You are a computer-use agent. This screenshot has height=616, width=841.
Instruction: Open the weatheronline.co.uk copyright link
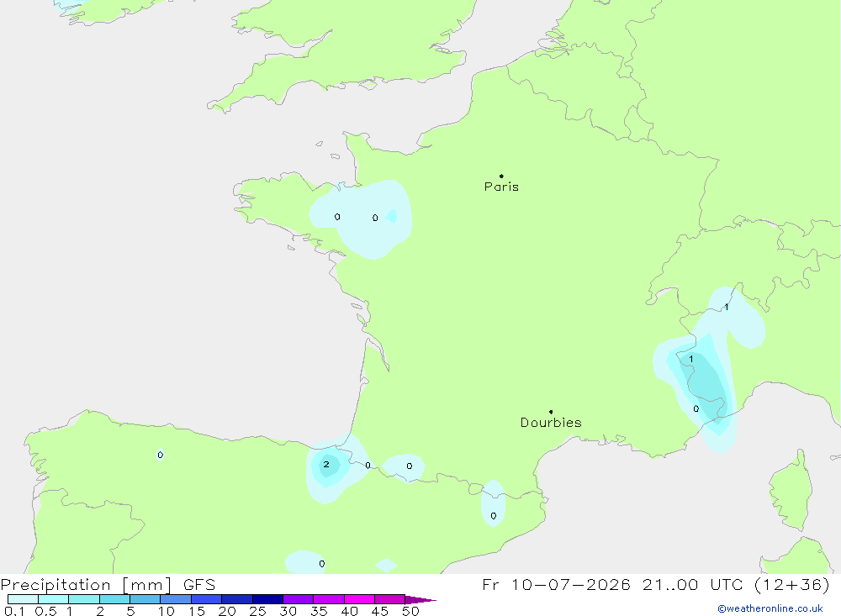[770, 608]
